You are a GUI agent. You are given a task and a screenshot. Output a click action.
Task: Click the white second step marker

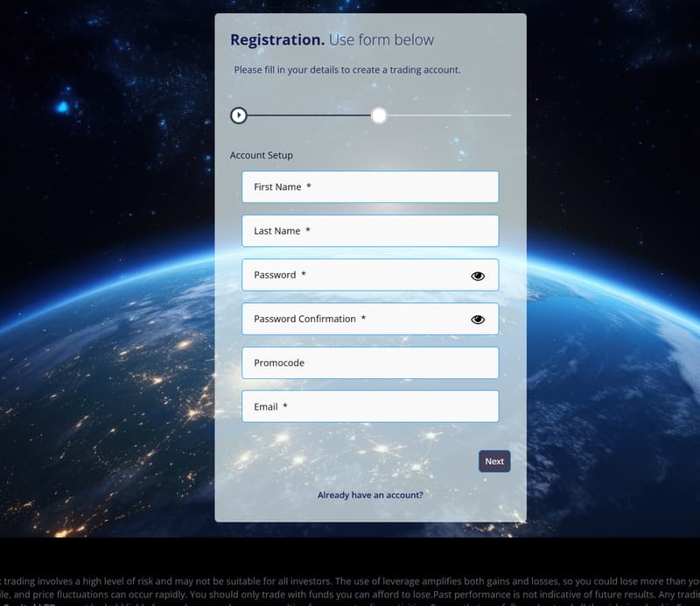pos(379,116)
